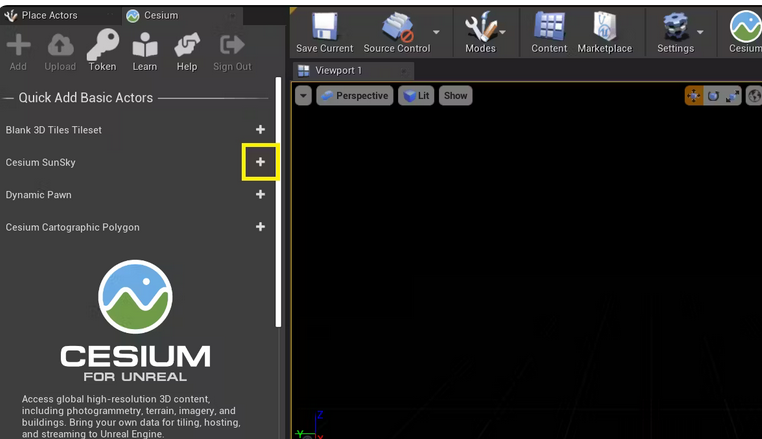762x439 pixels.
Task: Click the Add button in Cesium panel
Action: pos(18,53)
